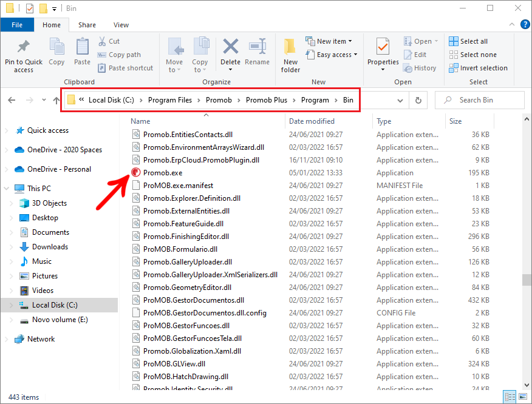Open the Recent locations dropdown arrow
This screenshot has width=532, height=404.
pos(44,100)
